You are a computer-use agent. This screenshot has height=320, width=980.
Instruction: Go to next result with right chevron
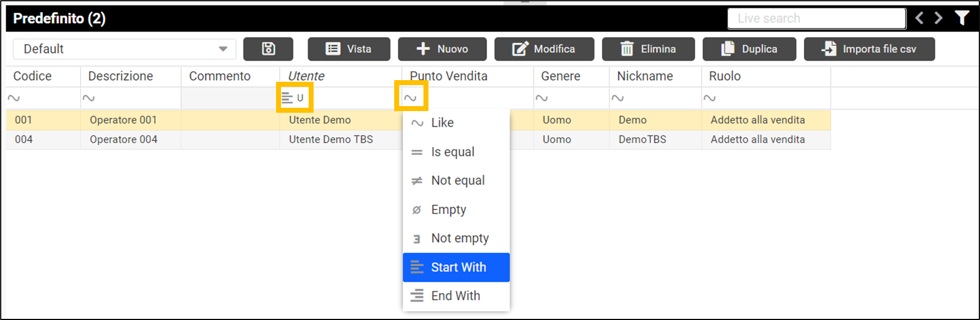click(939, 18)
